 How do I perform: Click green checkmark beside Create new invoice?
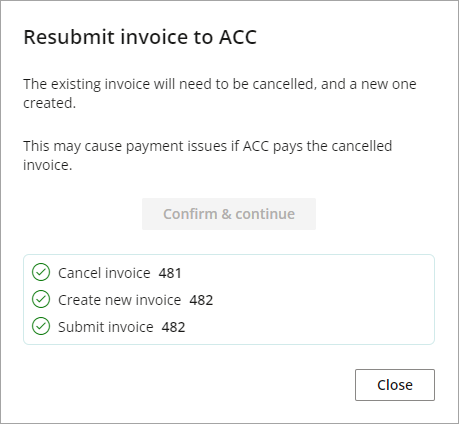pos(41,299)
